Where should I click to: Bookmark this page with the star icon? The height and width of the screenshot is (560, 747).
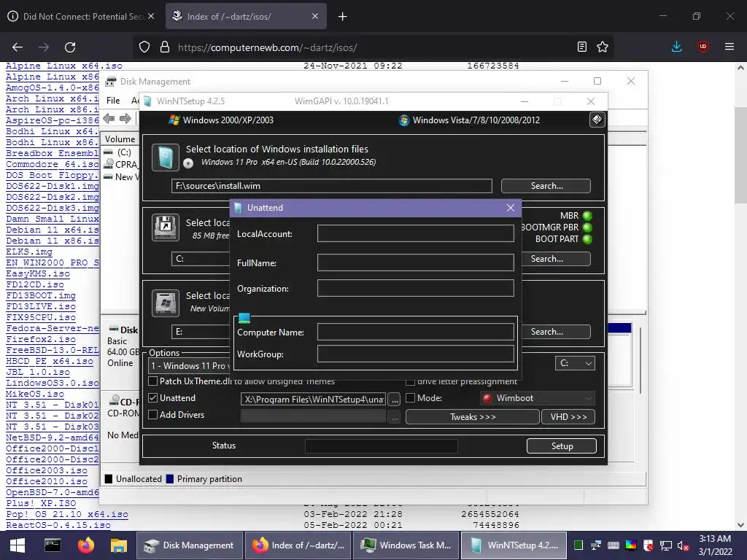(x=603, y=47)
